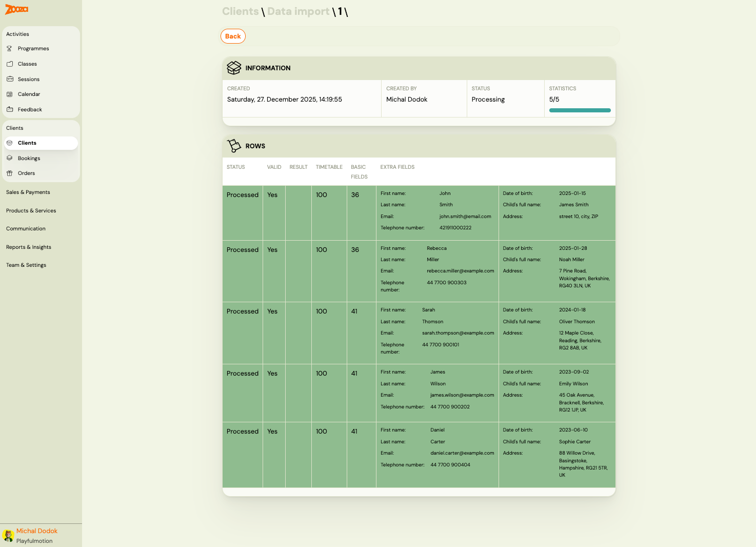Expand the Sales & Payments section
This screenshot has height=547, width=756.
(x=28, y=192)
